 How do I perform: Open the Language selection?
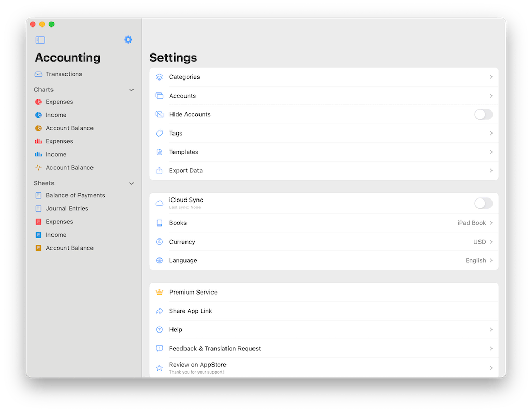point(324,260)
